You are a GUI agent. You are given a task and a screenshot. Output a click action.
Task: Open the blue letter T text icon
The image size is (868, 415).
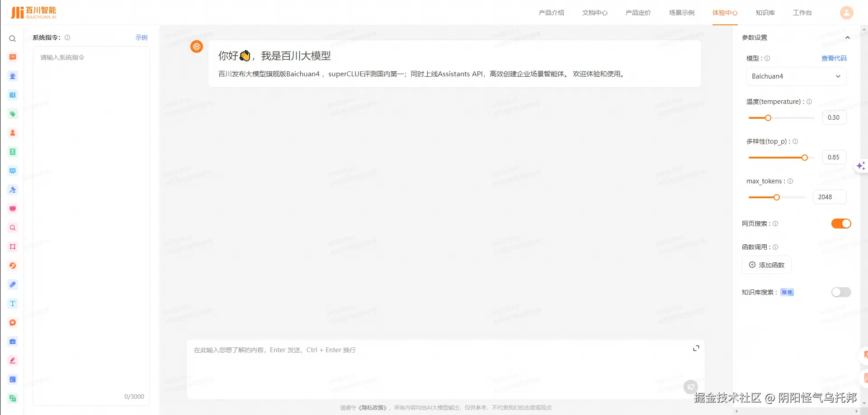pos(13,303)
